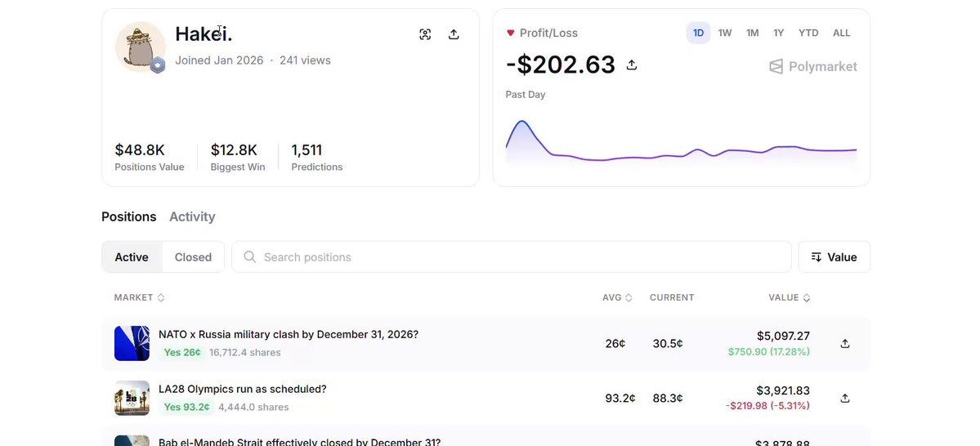
Task: Select the ALL timeframe
Action: 841,33
